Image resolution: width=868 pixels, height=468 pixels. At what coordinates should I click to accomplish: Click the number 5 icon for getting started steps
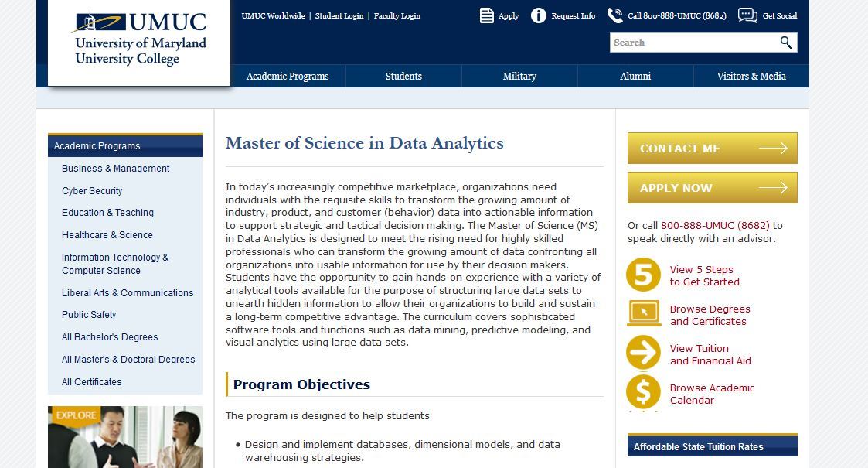(x=642, y=276)
